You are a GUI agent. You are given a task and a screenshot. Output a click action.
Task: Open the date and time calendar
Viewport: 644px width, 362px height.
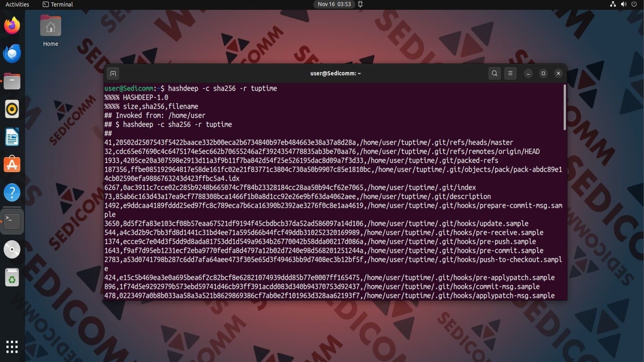click(334, 4)
